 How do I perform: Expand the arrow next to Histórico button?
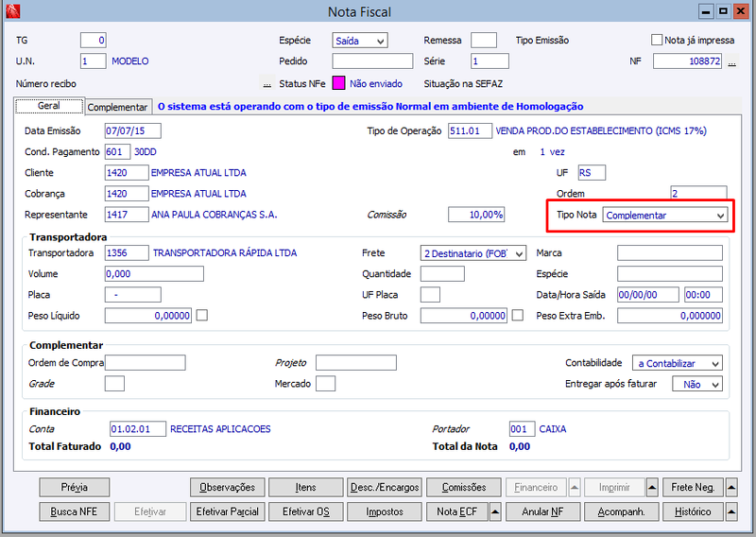[730, 511]
